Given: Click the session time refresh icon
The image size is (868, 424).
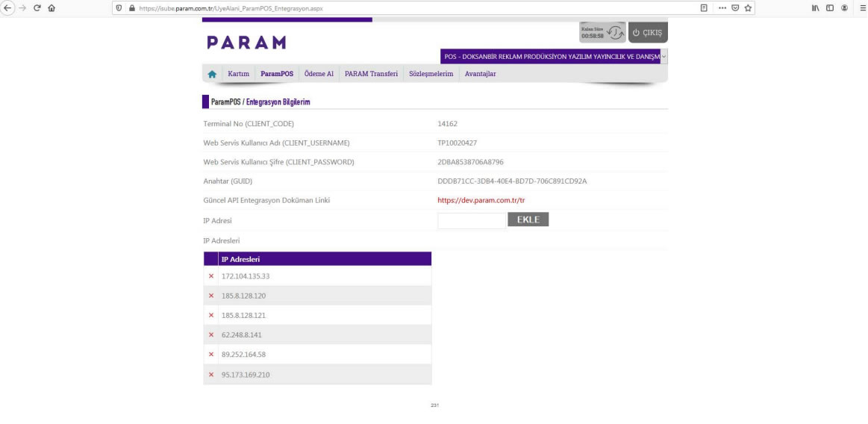Looking at the screenshot, I should pos(616,33).
